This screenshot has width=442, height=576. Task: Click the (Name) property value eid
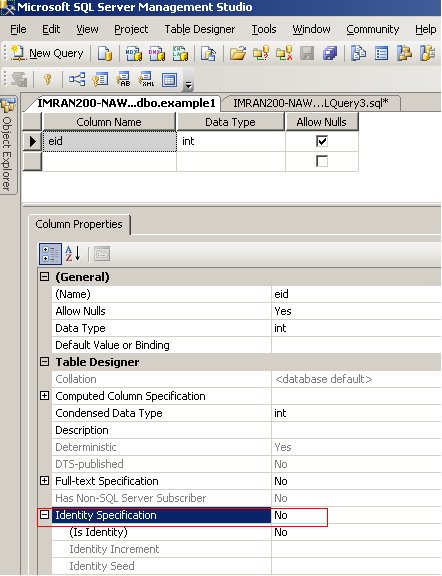pyautogui.click(x=356, y=294)
